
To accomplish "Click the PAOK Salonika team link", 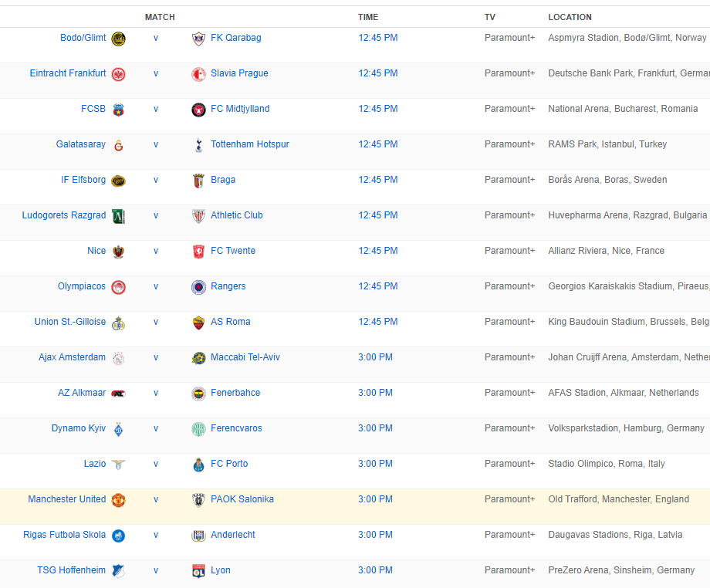I will [242, 499].
